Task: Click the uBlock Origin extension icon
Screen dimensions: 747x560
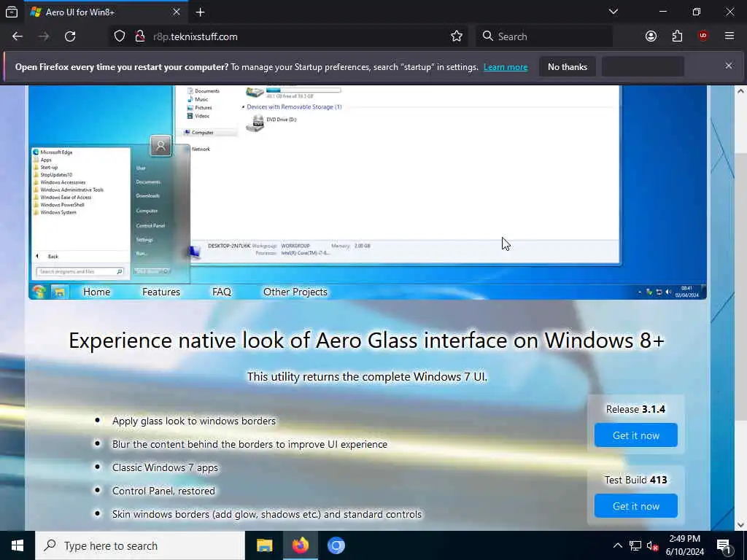Action: tap(703, 36)
